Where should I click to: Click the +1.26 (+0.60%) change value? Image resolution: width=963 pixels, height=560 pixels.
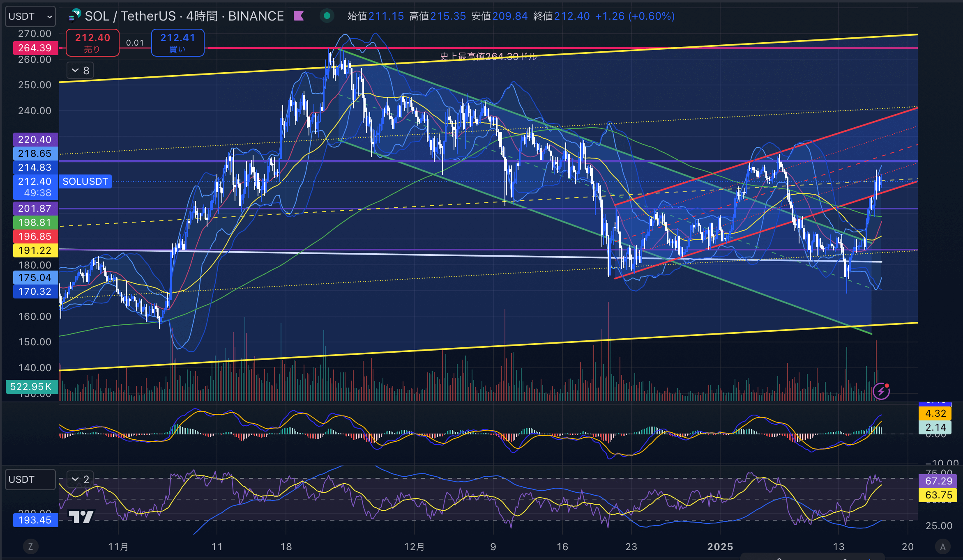(635, 16)
